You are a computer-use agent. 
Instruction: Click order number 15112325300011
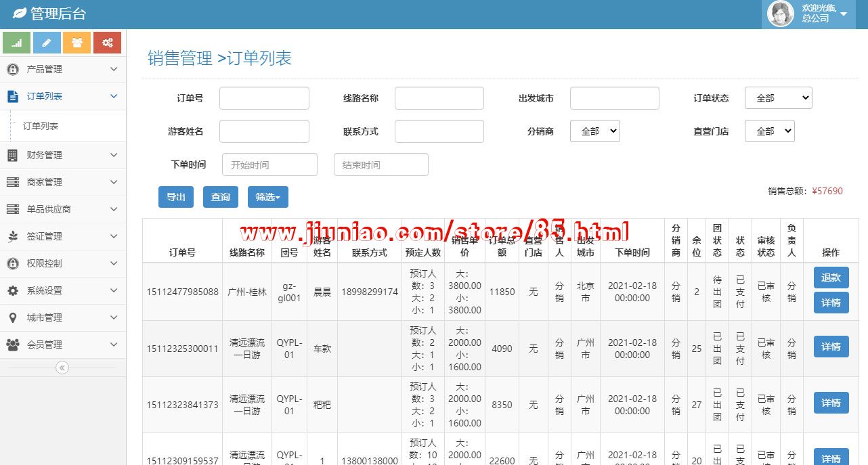(182, 349)
